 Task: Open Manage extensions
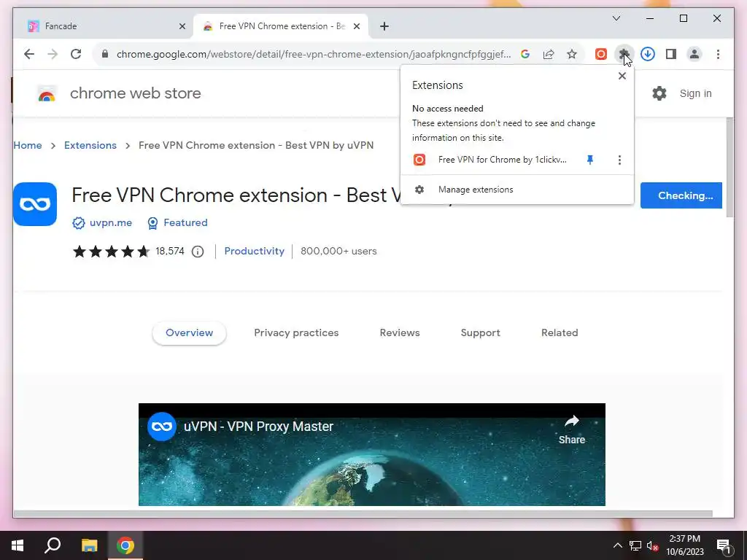(517, 190)
